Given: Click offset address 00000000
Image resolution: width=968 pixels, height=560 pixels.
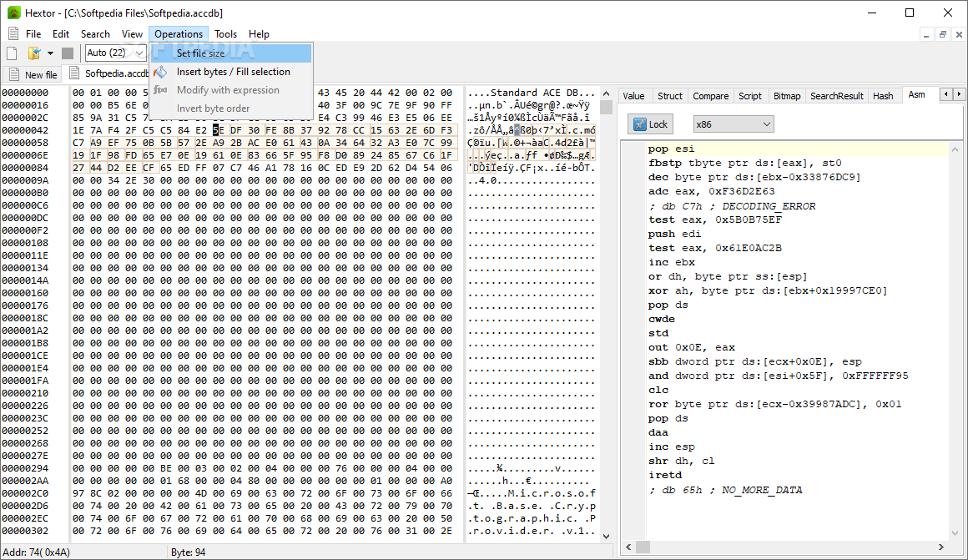Looking at the screenshot, I should [x=25, y=93].
